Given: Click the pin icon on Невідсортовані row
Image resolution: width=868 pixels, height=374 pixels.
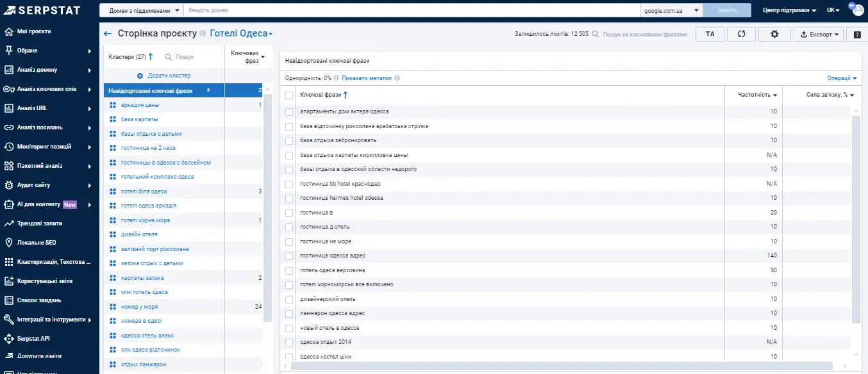Looking at the screenshot, I should click(x=208, y=91).
